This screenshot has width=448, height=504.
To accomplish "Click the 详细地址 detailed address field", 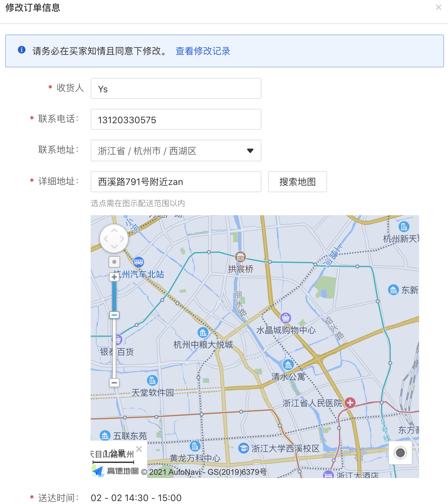I will 176,182.
